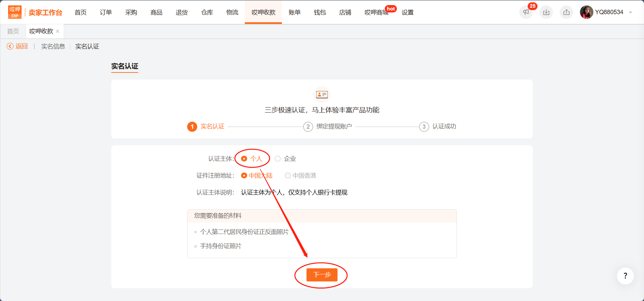The image size is (644, 301).
Task: Open the 订单 menu
Action: pos(106,12)
